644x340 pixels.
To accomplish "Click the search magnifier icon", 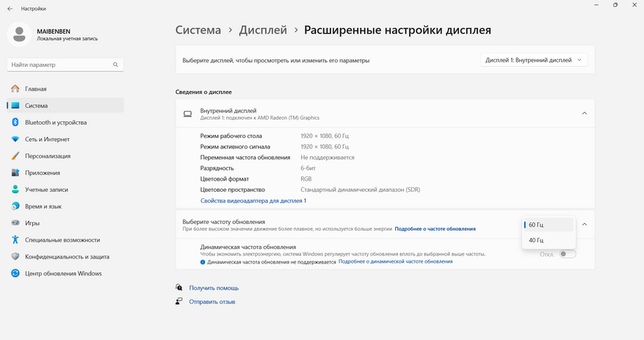I will [115, 65].
